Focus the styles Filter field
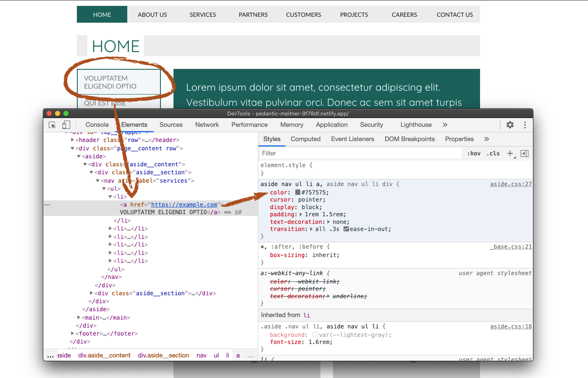588x378 pixels. (x=360, y=153)
